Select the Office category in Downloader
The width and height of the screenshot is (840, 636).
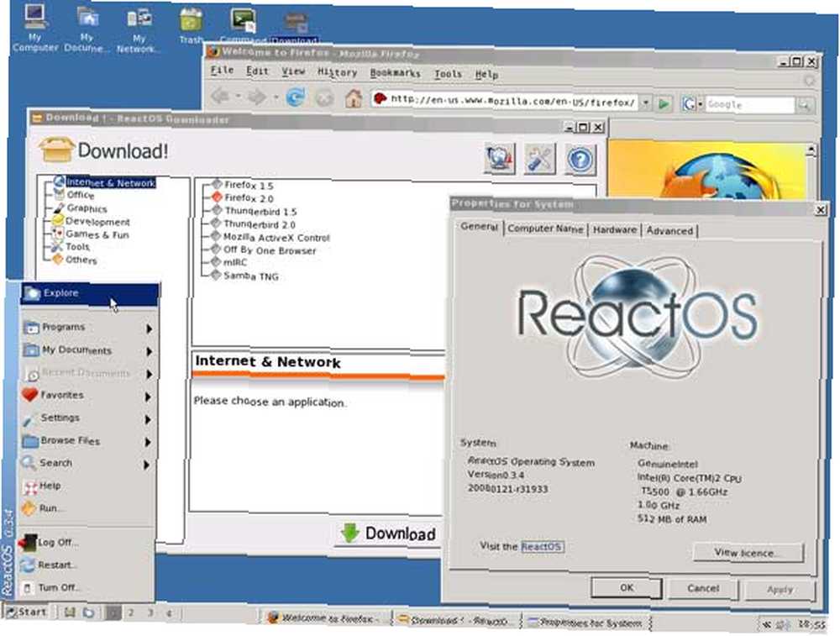pos(81,195)
